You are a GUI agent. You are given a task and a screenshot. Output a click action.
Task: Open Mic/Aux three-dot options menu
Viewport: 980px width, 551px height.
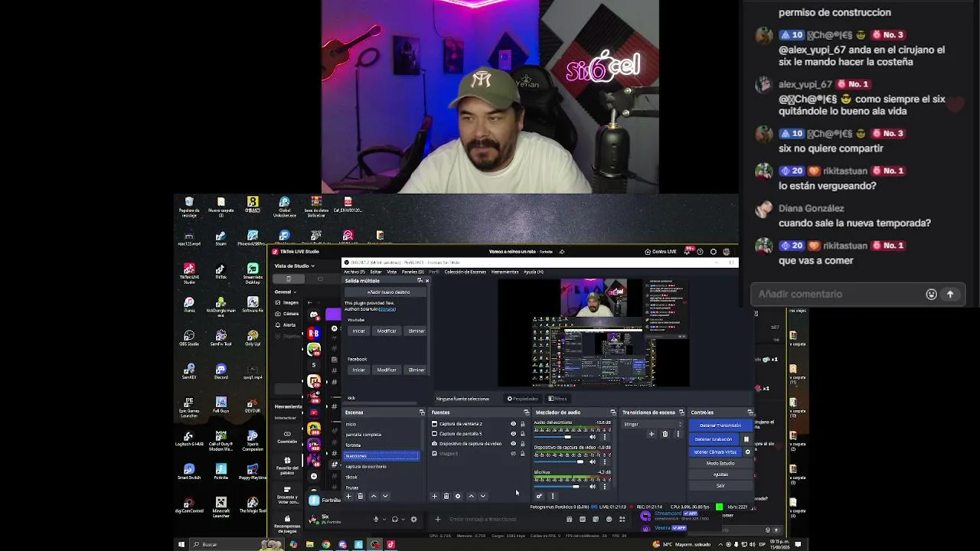[605, 486]
